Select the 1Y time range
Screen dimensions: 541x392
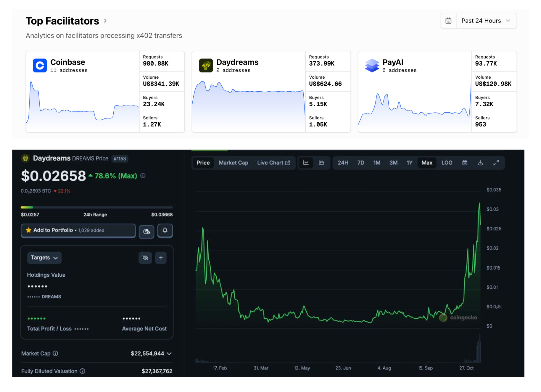tap(409, 163)
